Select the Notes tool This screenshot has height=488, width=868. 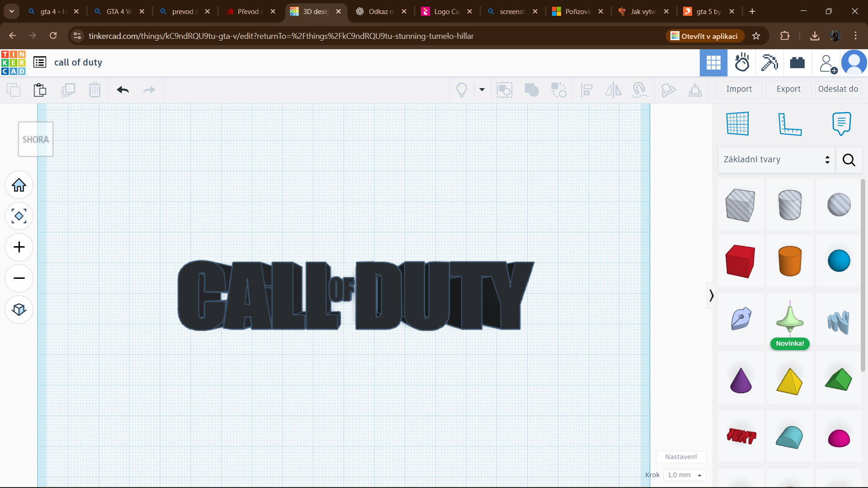pyautogui.click(x=841, y=123)
